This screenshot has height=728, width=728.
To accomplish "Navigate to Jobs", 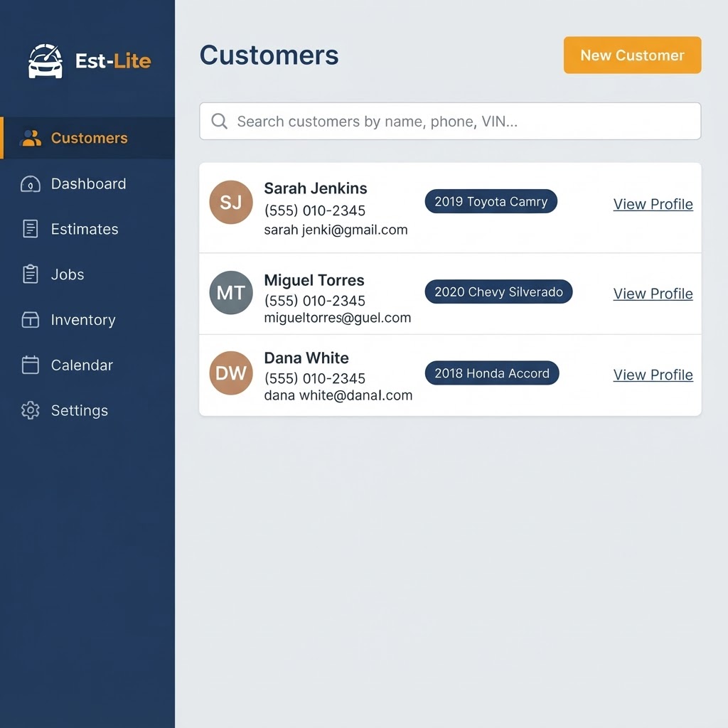I will (87, 274).
